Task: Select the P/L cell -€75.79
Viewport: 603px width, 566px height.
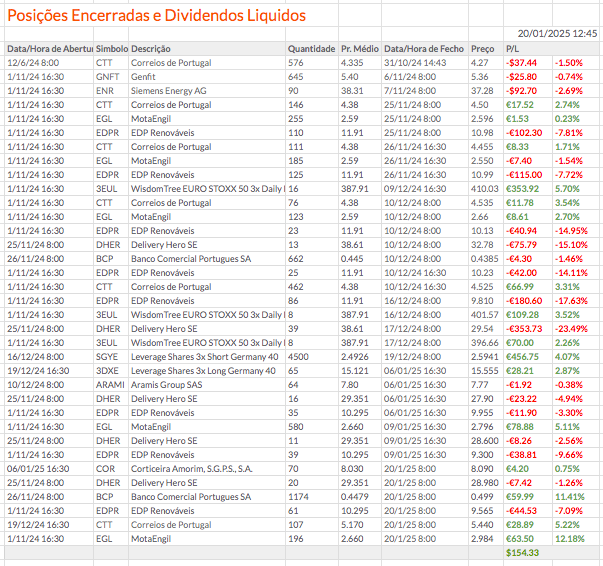Action: tap(521, 245)
